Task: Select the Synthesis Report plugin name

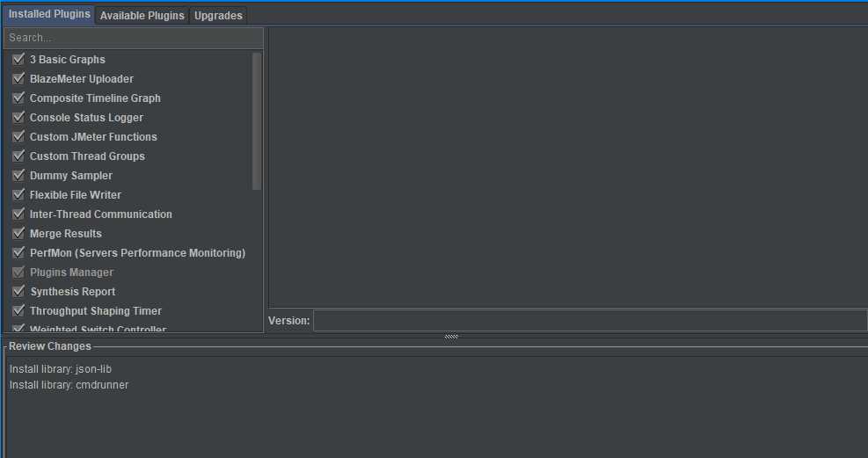Action: coord(72,292)
